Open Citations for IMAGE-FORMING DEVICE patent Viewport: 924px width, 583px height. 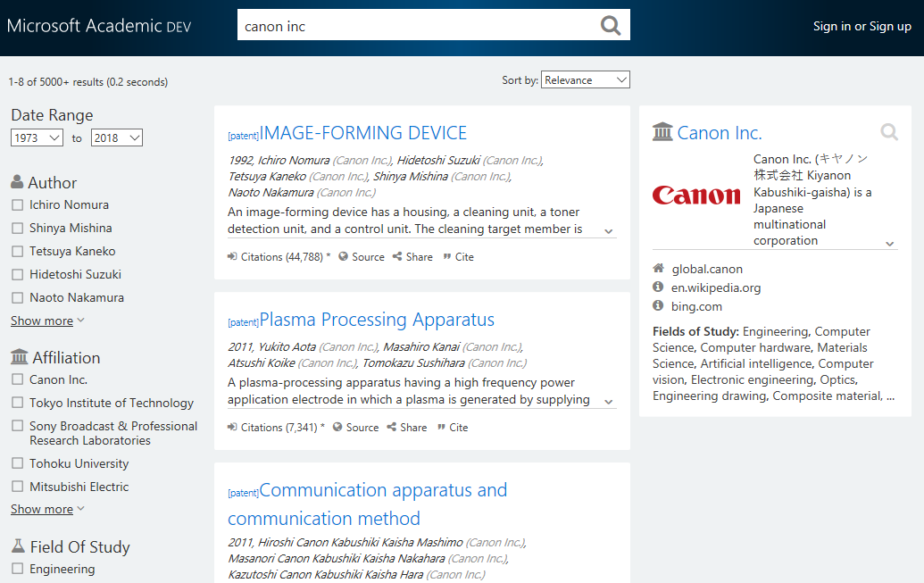click(x=279, y=257)
